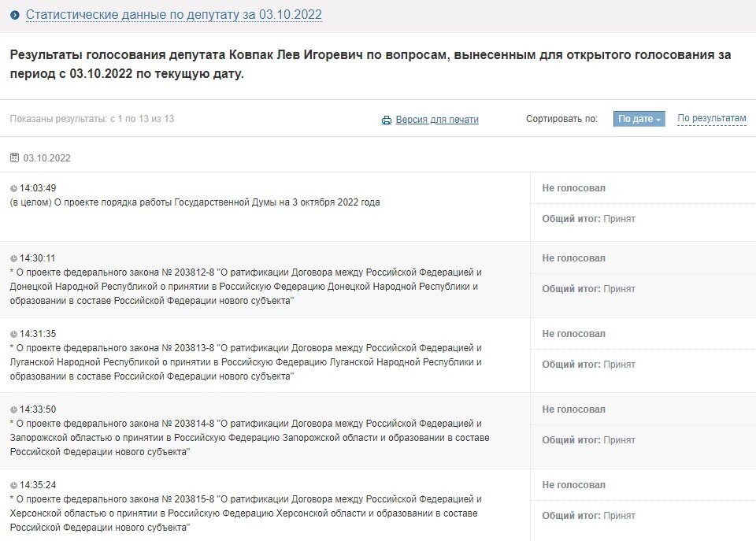
Task: Click the clock icon beside 14:03:49
Action: coord(13,189)
